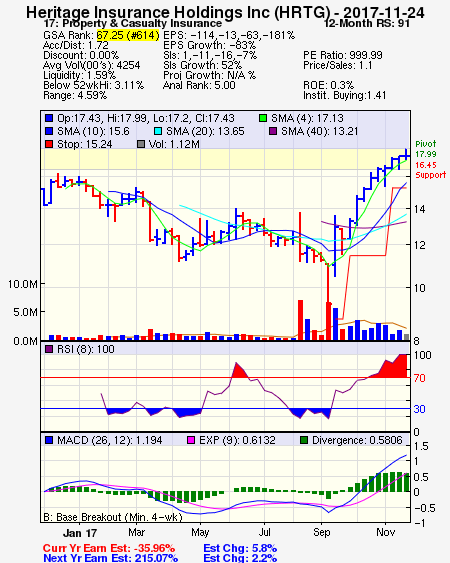Click the green Divergence legend swatch
450x563 pixels.
click(304, 440)
